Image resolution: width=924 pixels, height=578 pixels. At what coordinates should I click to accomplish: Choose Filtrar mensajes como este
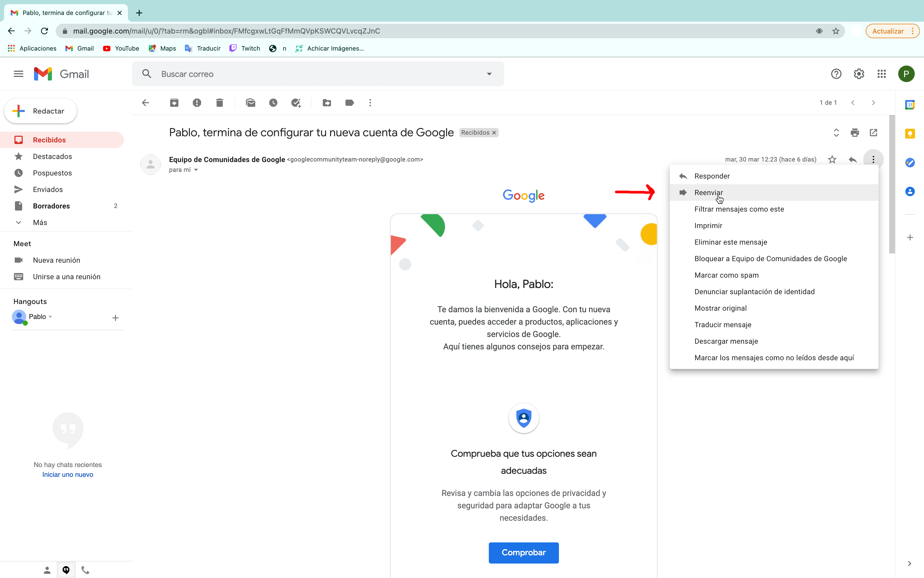774,209
